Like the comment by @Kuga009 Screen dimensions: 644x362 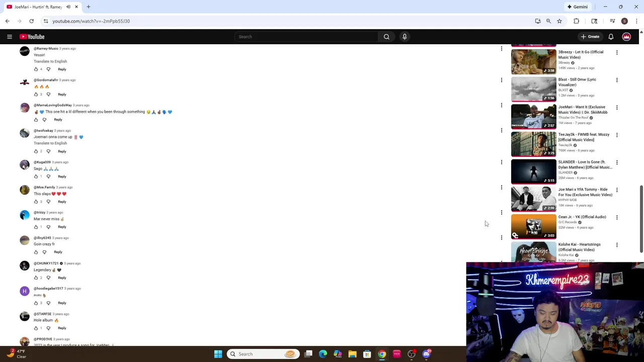[x=36, y=176]
